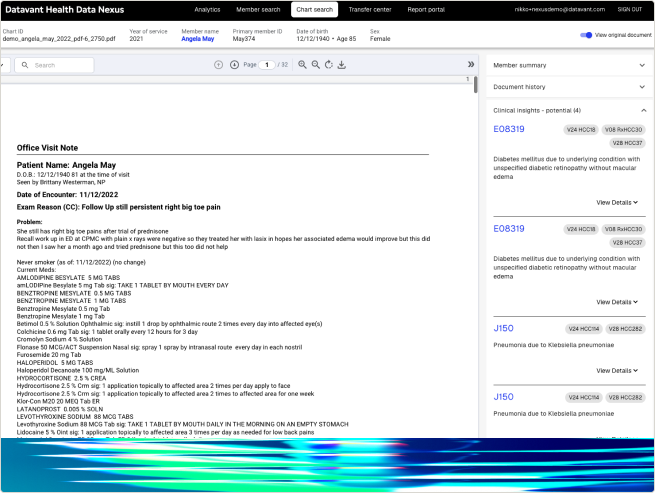Expand the Document history section
Image resolution: width=655 pixels, height=493 pixels.
(x=569, y=87)
